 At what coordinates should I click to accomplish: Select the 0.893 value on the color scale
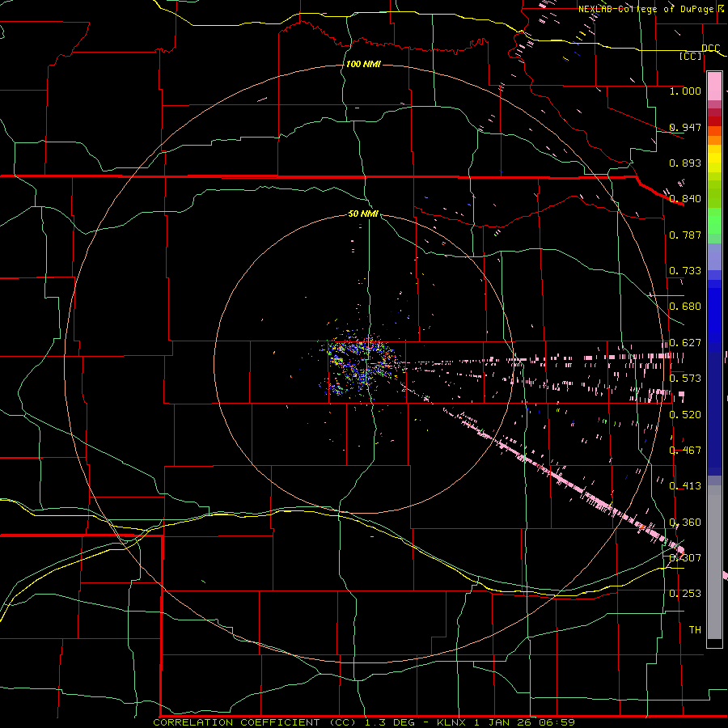[x=685, y=163]
